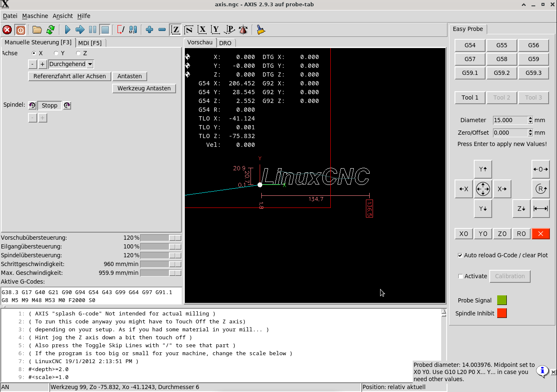The width and height of the screenshot is (557, 392).
Task: Click Werkzeug Antasten button
Action: pyautogui.click(x=144, y=88)
